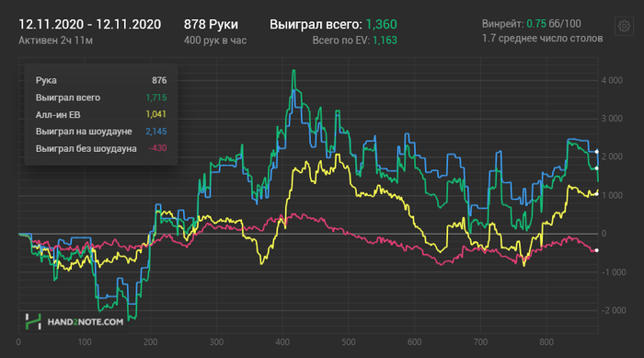Click the 'Винрейт: 0.75 бб/100' stat
The width and height of the screenshot is (644, 358).
click(x=532, y=24)
